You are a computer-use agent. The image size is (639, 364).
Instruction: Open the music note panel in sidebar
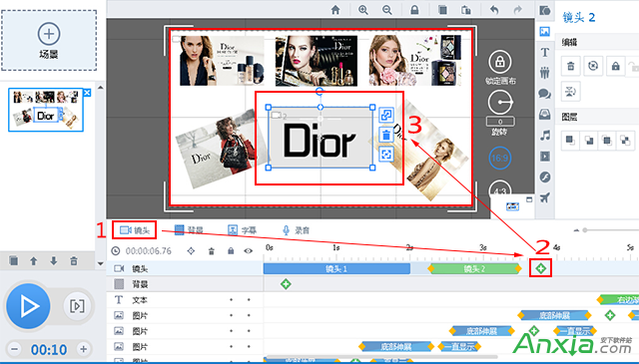(x=545, y=136)
